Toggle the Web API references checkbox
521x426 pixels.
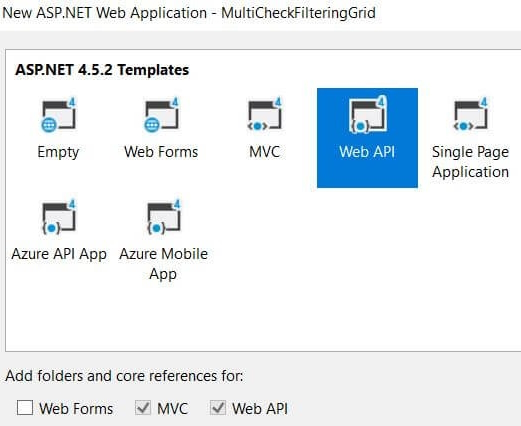[218, 407]
